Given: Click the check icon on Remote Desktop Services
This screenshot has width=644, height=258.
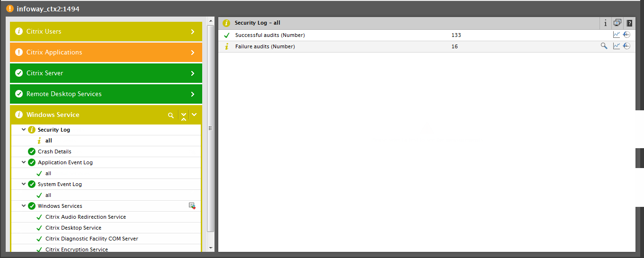Looking at the screenshot, I should point(19,94).
